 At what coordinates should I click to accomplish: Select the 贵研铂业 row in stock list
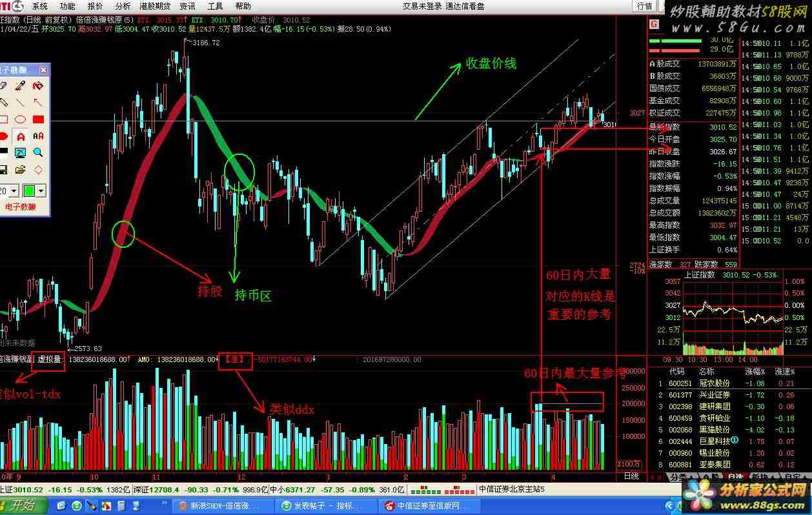(729, 418)
